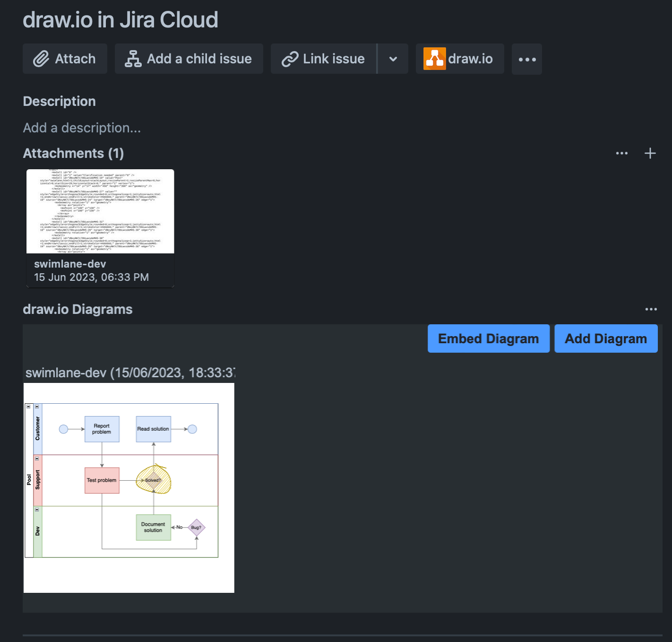Select the Attachments section header
Screen dimensions: 672x642
click(x=73, y=153)
